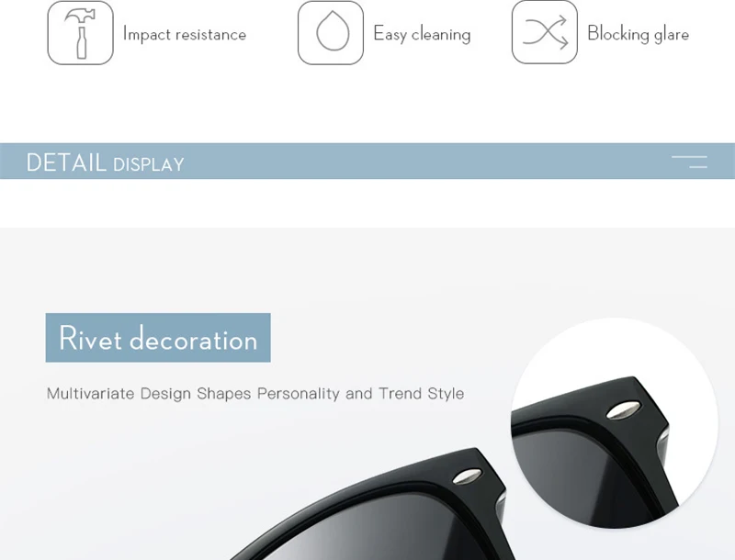
Task: Open the circular close-up thumbnail
Action: [614, 423]
